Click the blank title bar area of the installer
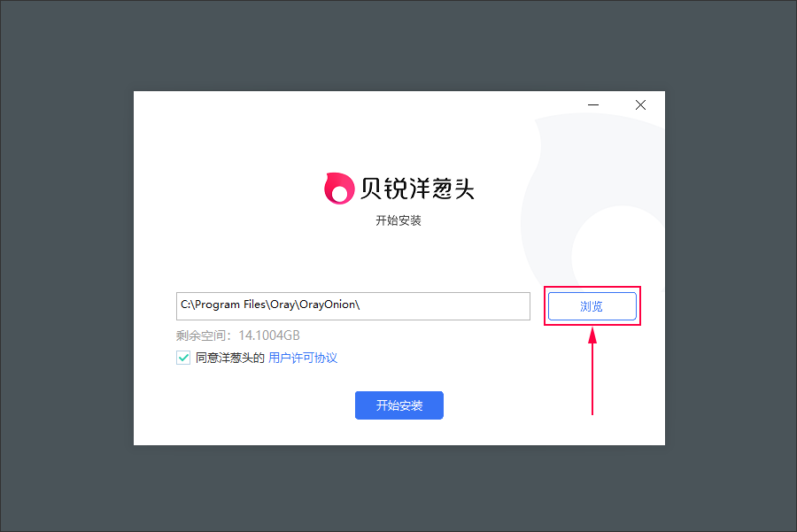797x532 pixels. (356, 104)
